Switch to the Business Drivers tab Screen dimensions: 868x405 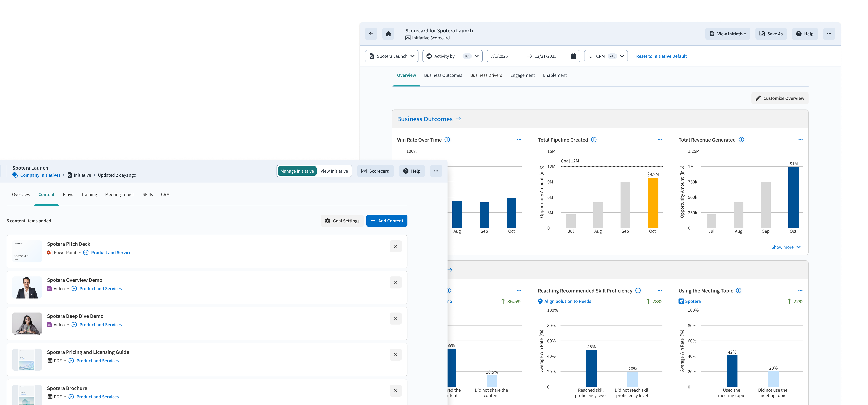point(486,75)
